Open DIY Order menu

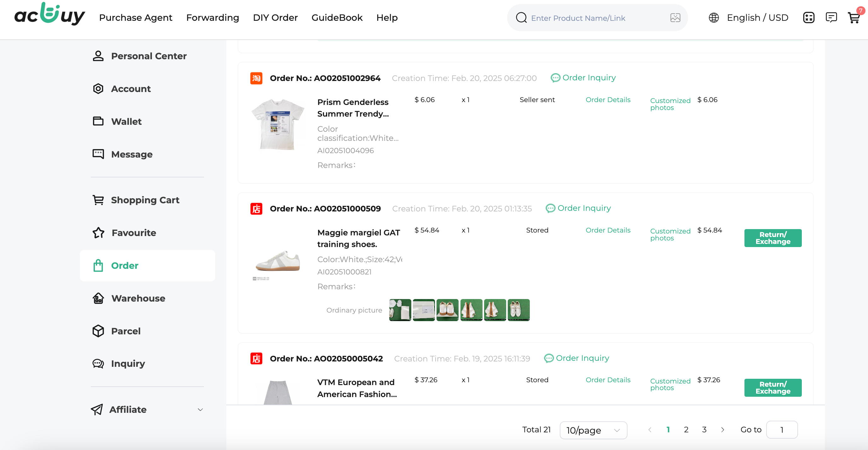(x=275, y=18)
